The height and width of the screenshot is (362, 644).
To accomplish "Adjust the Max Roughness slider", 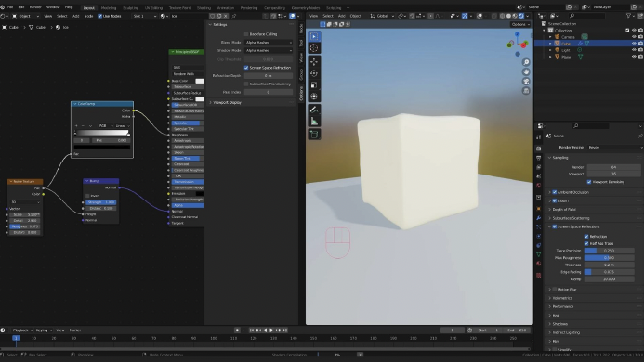I will tap(609, 258).
